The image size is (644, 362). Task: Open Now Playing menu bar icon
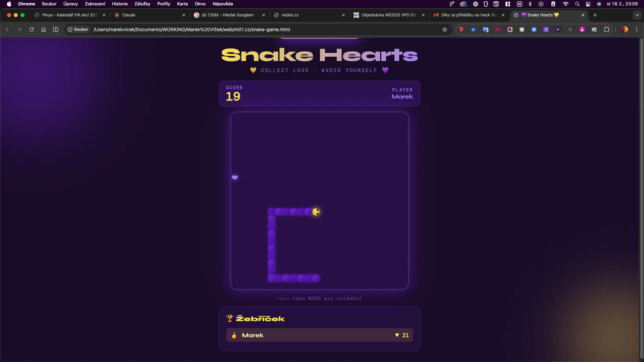click(x=541, y=4)
